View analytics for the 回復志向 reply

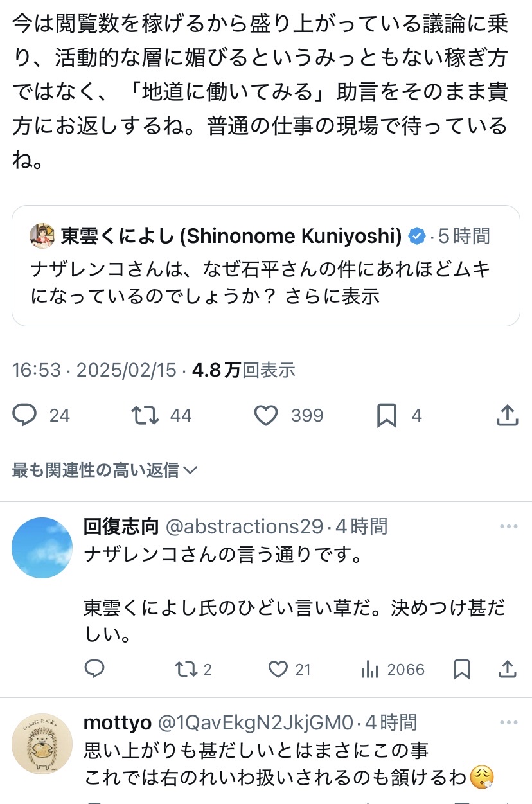click(x=370, y=670)
